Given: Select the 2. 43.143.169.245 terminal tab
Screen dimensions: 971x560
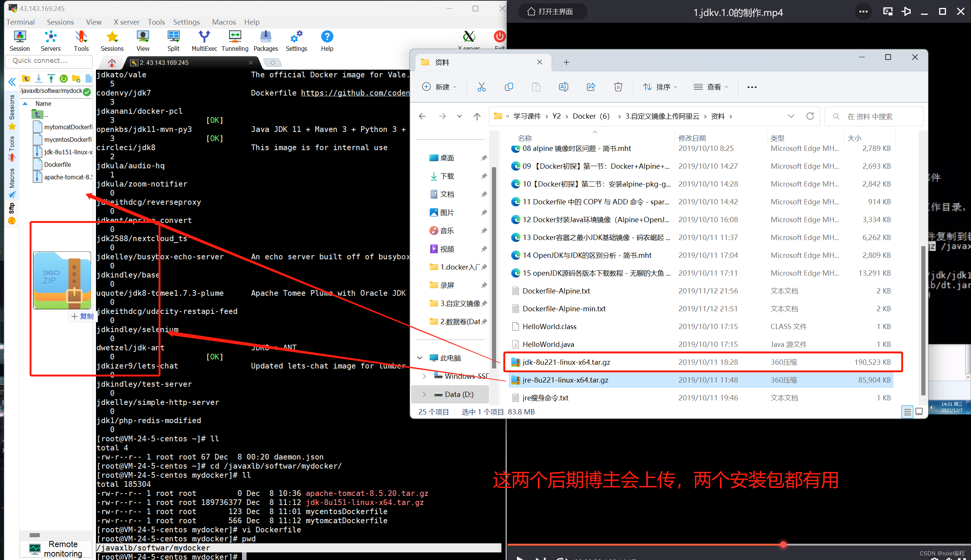Looking at the screenshot, I should 164,62.
